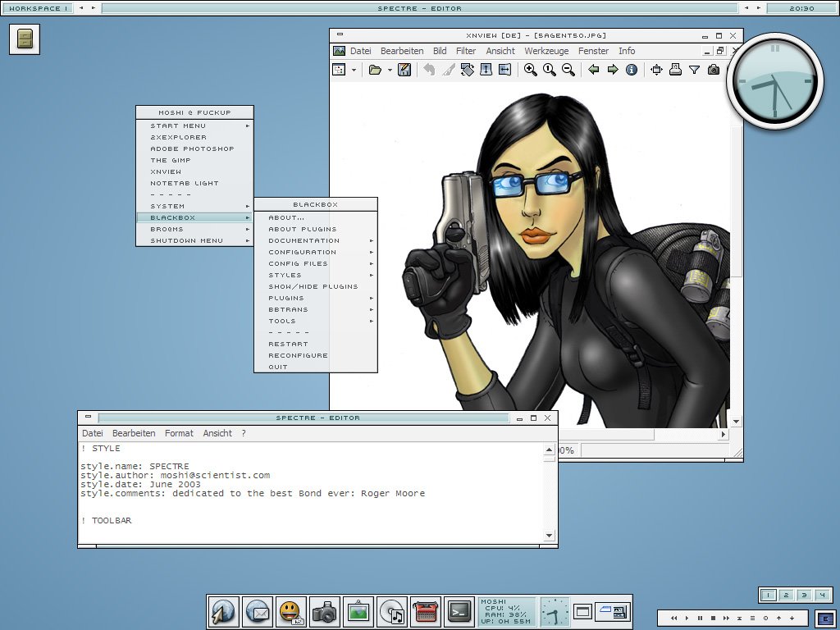Expand the Shutdown Menu submenu
This screenshot has height=630, width=840.
coord(194,240)
